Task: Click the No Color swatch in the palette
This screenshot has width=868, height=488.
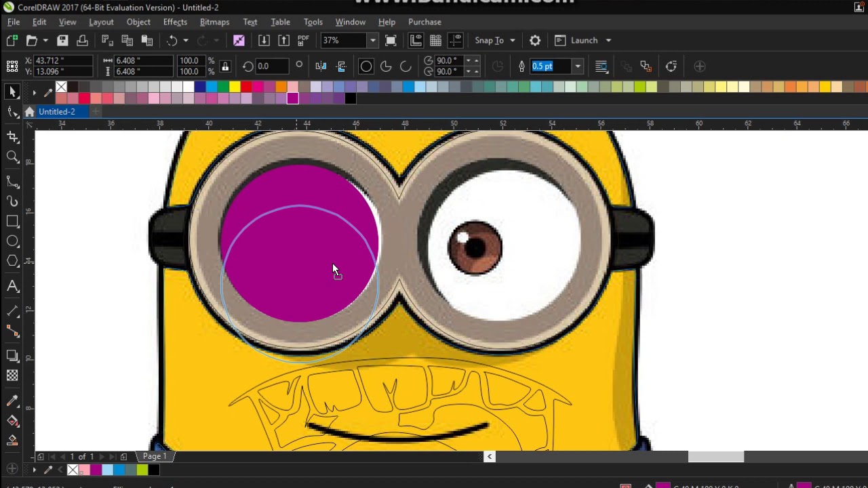Action: click(61, 87)
